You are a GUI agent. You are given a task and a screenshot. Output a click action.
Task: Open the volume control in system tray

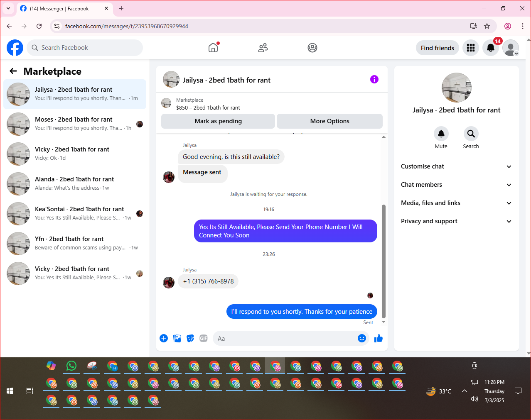[x=474, y=399]
